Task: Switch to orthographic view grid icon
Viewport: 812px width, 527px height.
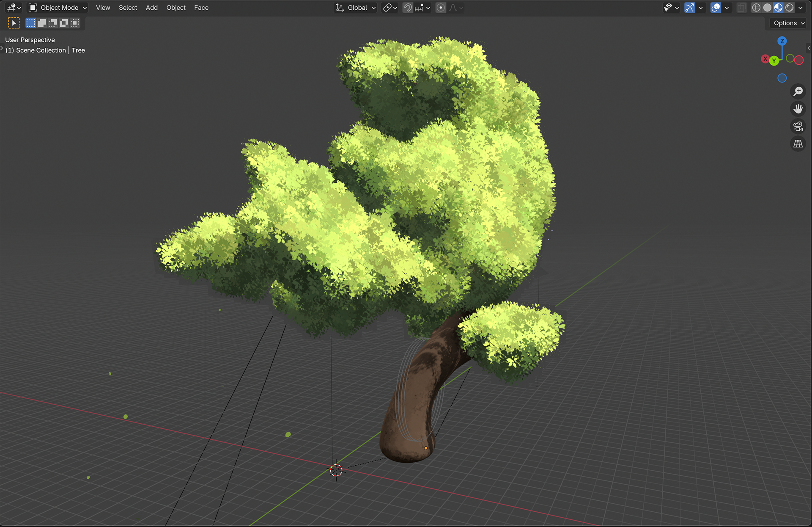Action: click(798, 144)
